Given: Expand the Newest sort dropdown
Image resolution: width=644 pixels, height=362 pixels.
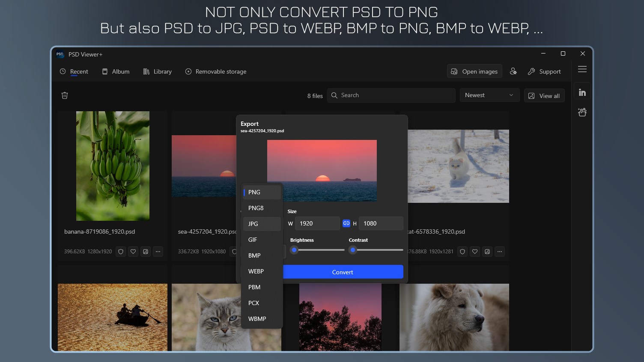Looking at the screenshot, I should [x=489, y=95].
